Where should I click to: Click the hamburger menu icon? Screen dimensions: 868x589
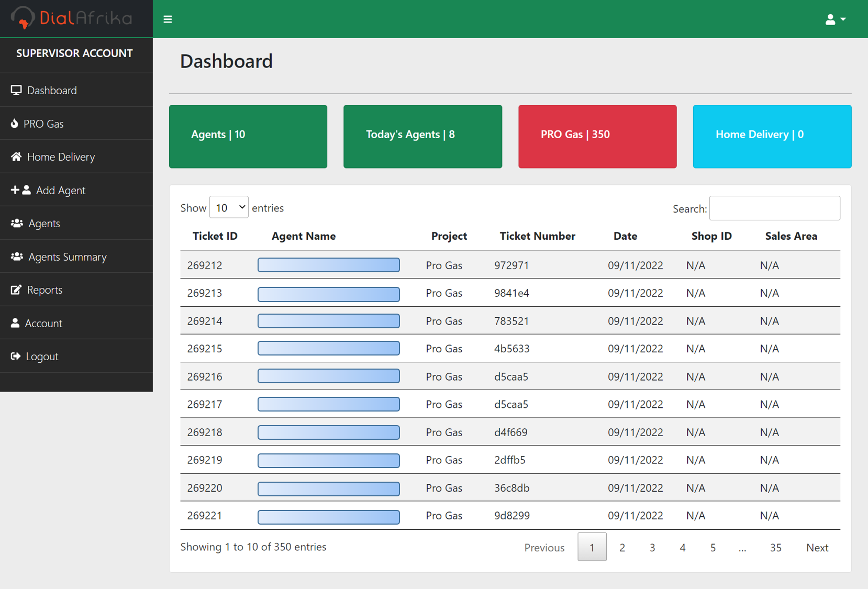168,19
